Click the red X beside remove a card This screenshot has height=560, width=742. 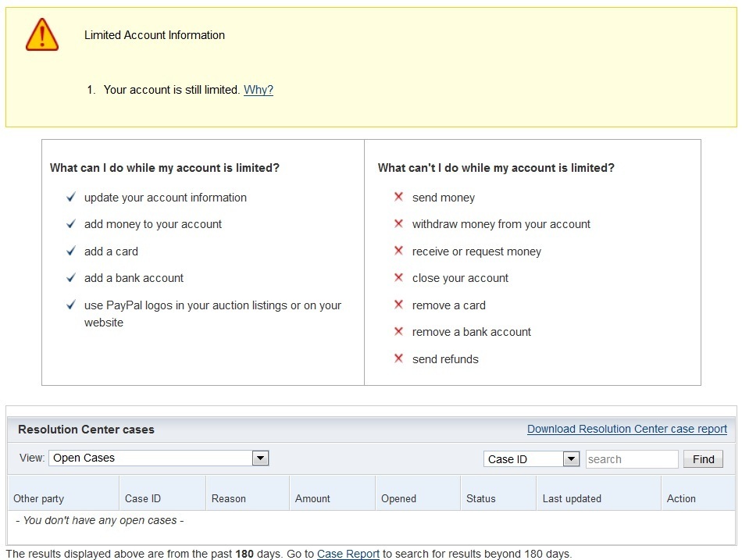[x=398, y=305]
